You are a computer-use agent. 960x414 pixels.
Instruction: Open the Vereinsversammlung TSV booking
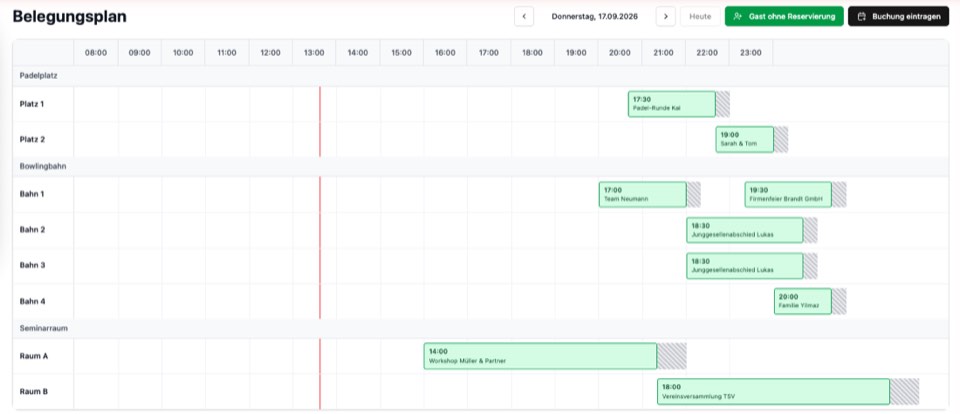click(x=773, y=391)
